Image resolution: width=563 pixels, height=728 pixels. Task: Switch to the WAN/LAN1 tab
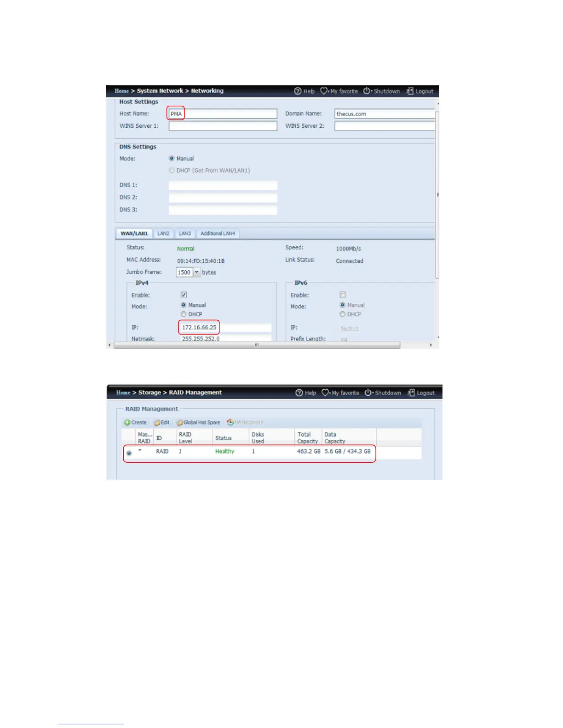pos(134,233)
